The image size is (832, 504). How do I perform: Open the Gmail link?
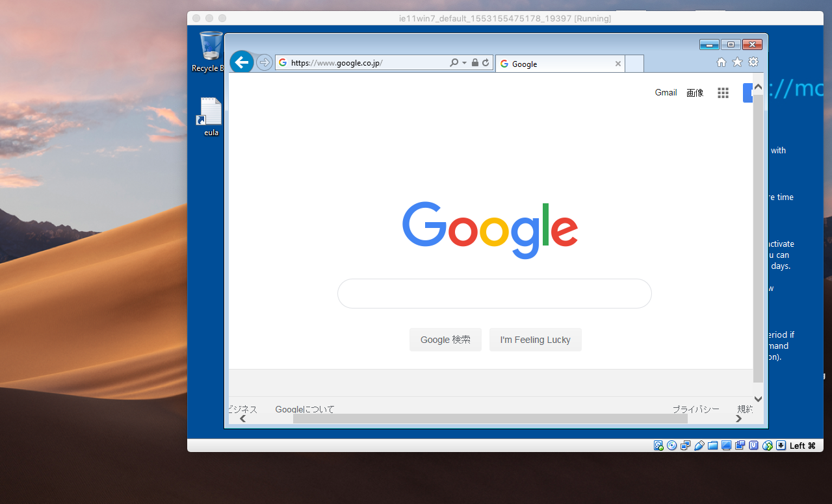point(666,92)
